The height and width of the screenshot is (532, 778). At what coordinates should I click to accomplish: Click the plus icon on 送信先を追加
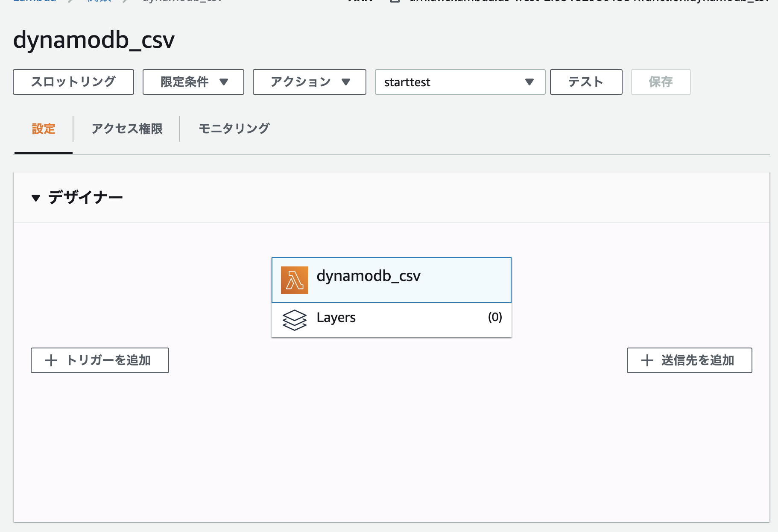(647, 360)
